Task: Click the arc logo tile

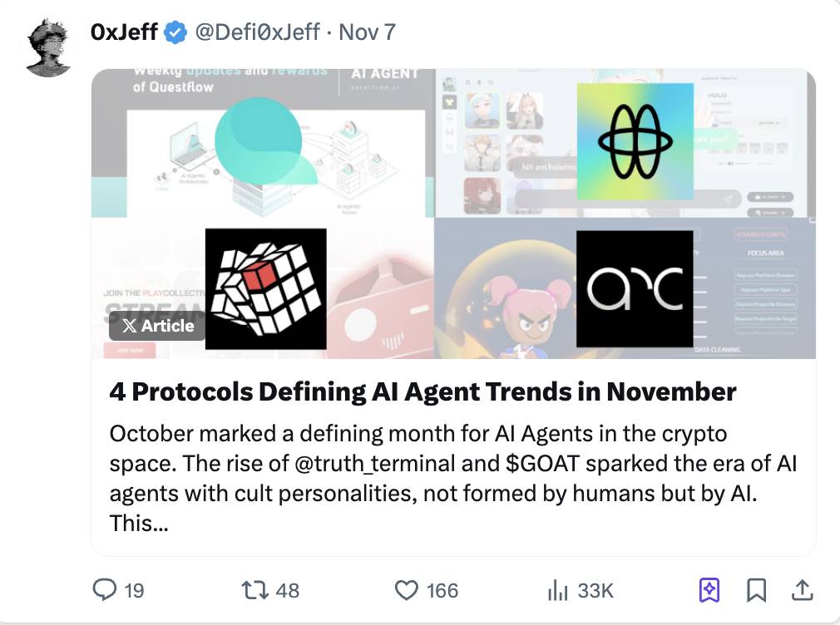Action: pyautogui.click(x=635, y=288)
